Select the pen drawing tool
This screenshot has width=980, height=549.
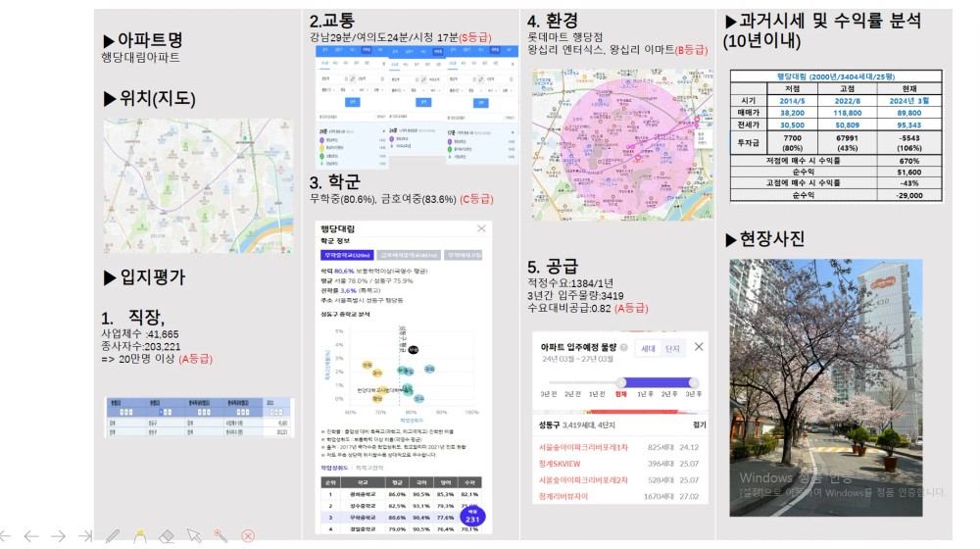point(113,536)
